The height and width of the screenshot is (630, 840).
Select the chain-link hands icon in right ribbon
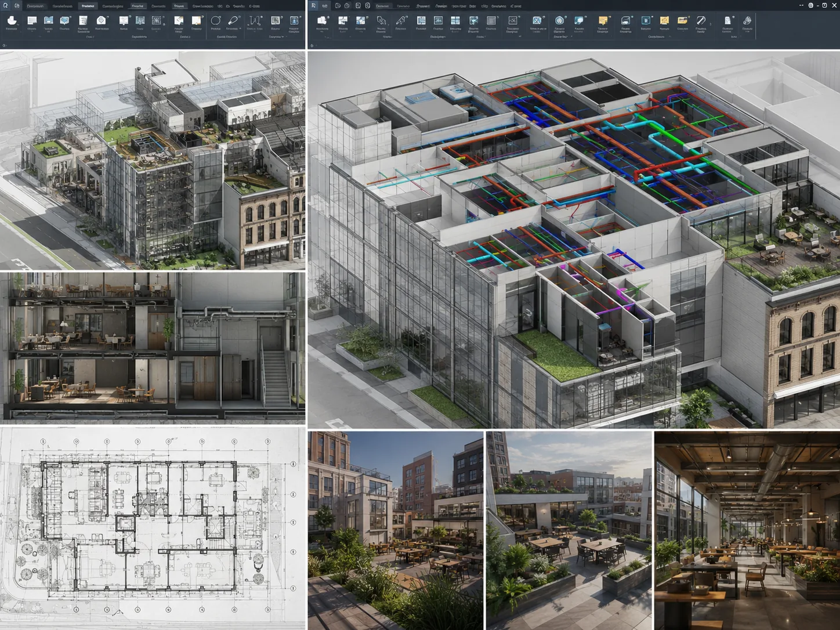381,20
